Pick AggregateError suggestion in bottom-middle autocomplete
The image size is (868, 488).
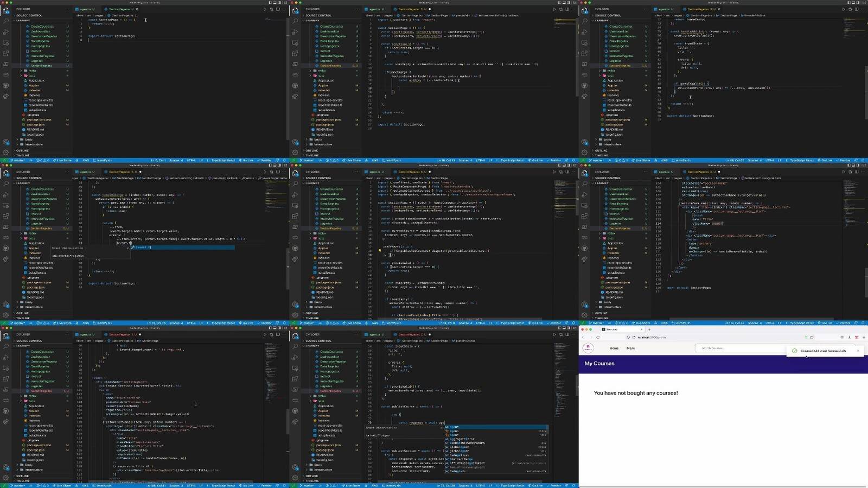(496, 439)
